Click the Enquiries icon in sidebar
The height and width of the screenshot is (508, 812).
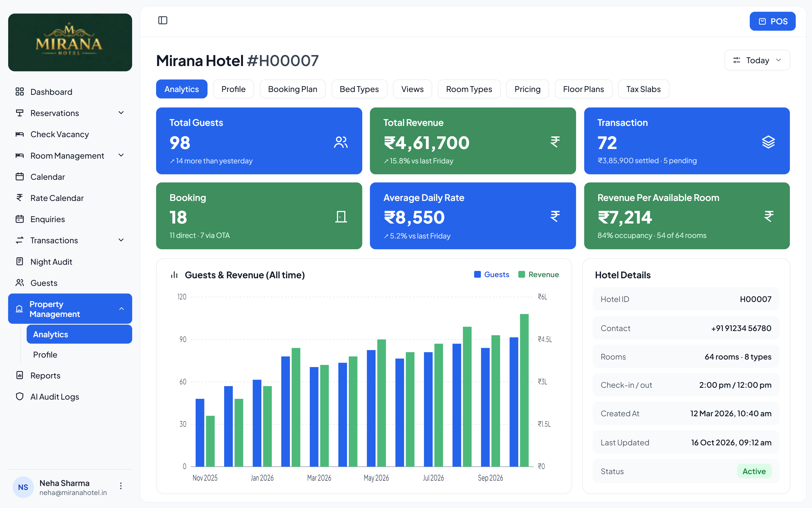[20, 219]
